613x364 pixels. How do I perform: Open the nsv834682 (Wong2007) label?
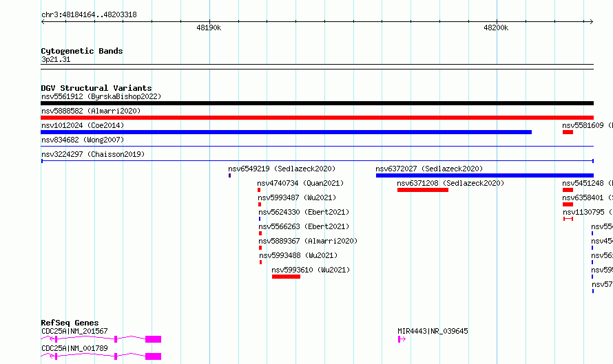click(83, 140)
